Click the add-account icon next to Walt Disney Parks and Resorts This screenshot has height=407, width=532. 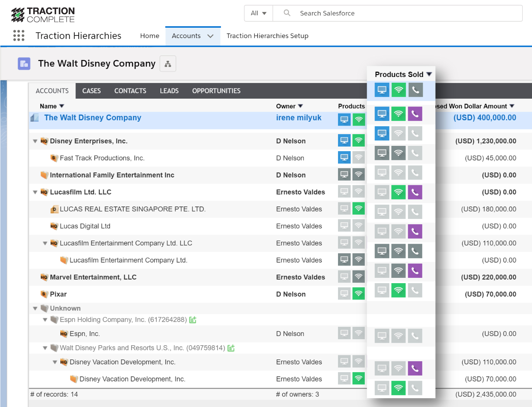pyautogui.click(x=231, y=348)
